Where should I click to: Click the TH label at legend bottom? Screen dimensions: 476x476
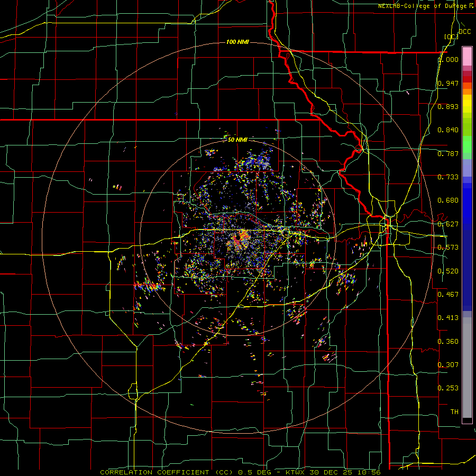(x=454, y=412)
